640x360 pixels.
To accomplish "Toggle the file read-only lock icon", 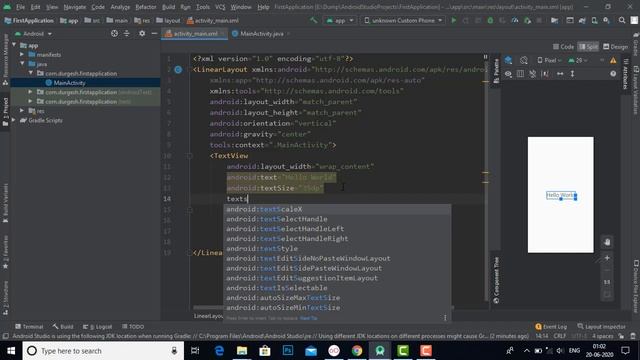I will tap(621, 336).
